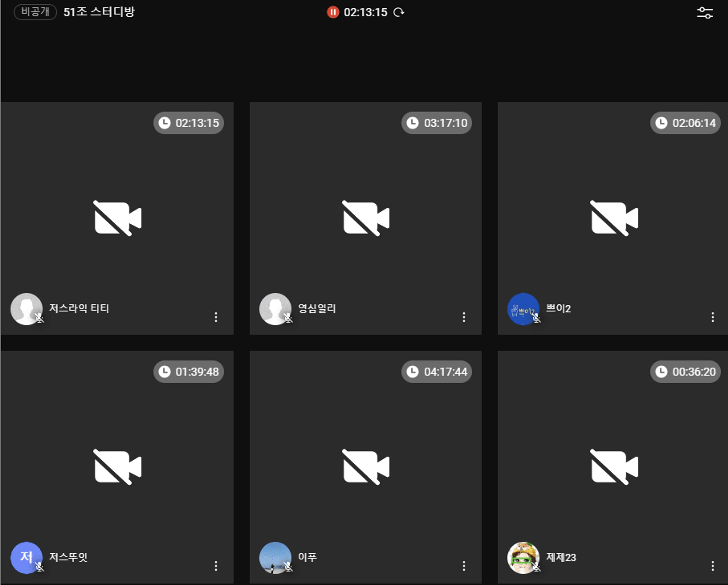
Task: Reset the timer using refresh arrow icon
Action: 399,13
